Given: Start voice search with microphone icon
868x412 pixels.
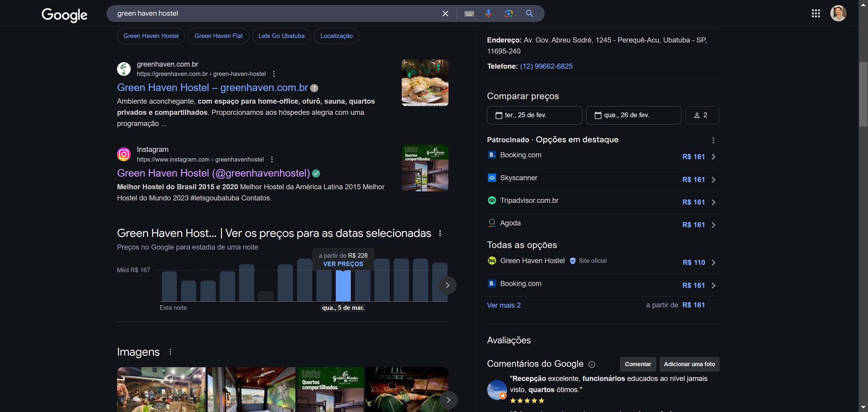Looking at the screenshot, I should (x=488, y=14).
